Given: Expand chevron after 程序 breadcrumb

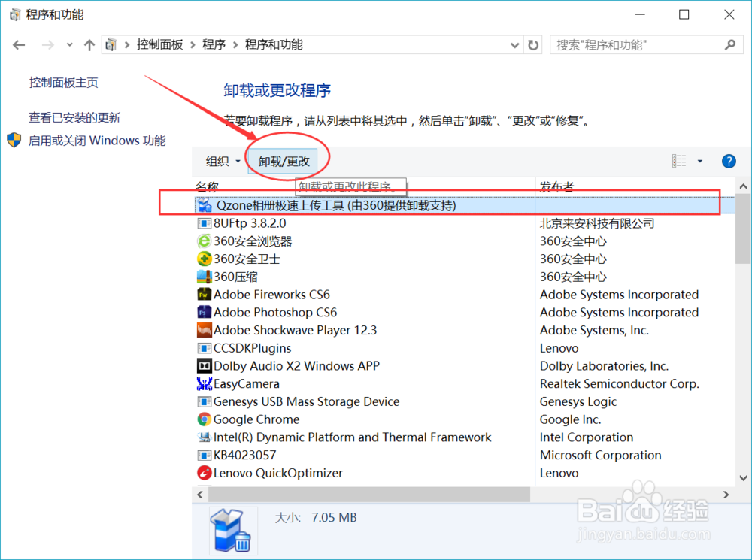Looking at the screenshot, I should tap(235, 45).
